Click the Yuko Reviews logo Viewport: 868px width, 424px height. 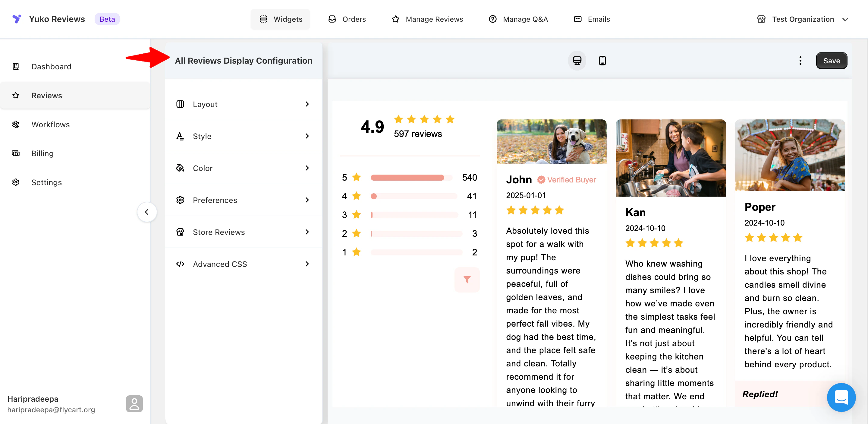[x=17, y=19]
